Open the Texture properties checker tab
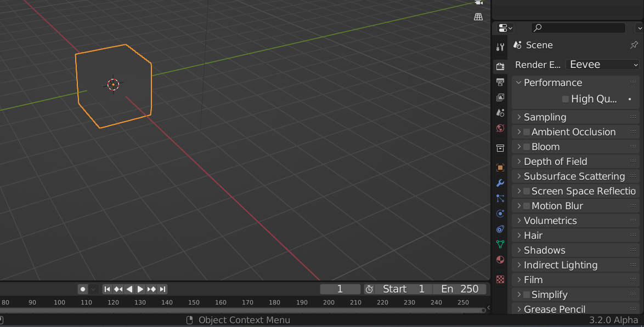This screenshot has height=327, width=644. [x=500, y=279]
